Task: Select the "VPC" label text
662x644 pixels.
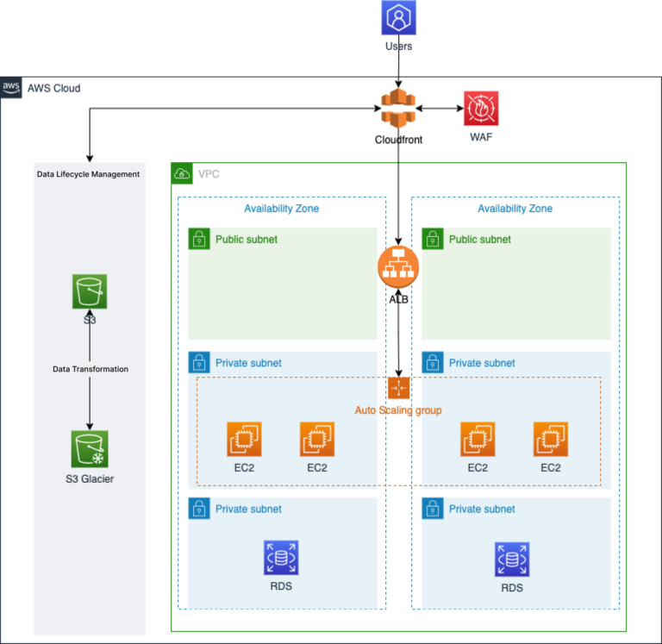Action: tap(209, 174)
